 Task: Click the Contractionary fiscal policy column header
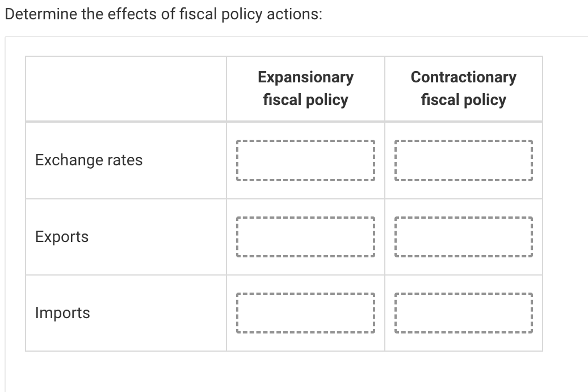point(464,88)
